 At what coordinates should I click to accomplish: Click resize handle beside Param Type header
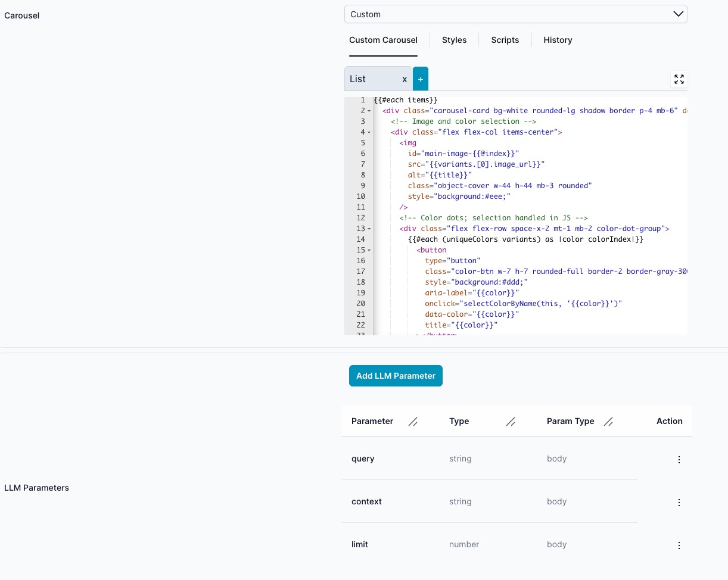(608, 422)
